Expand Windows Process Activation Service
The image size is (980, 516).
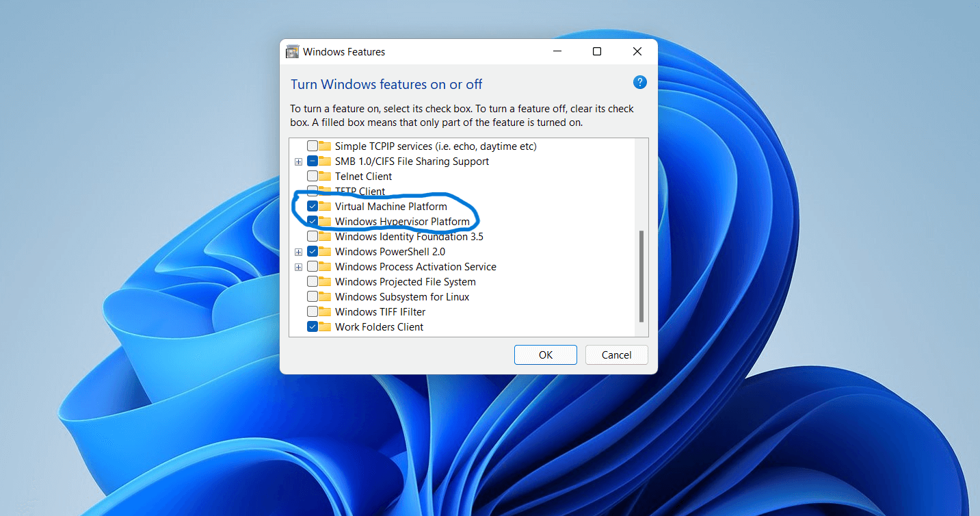pos(298,266)
